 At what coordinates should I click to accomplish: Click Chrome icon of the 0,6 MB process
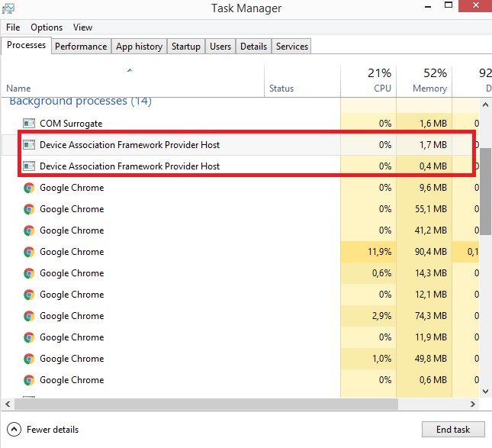click(29, 380)
